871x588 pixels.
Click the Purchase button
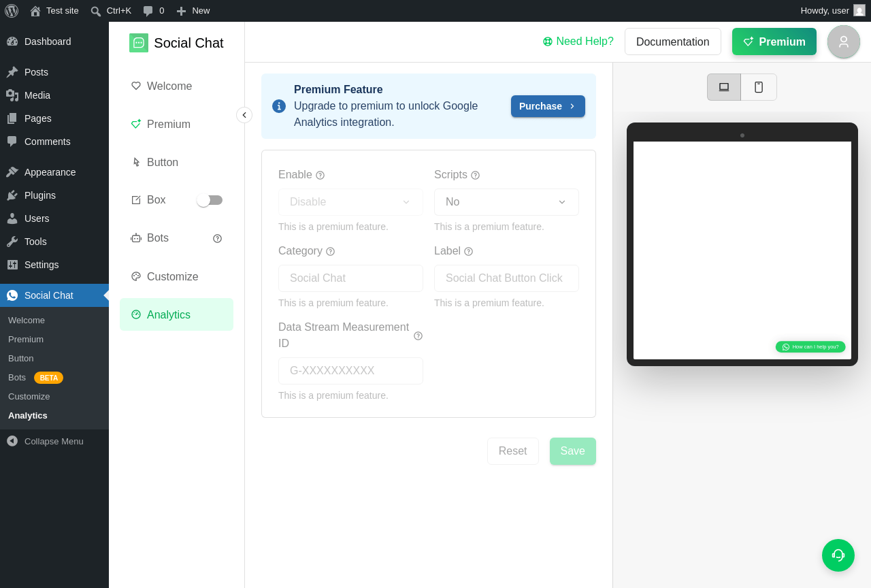(x=548, y=106)
